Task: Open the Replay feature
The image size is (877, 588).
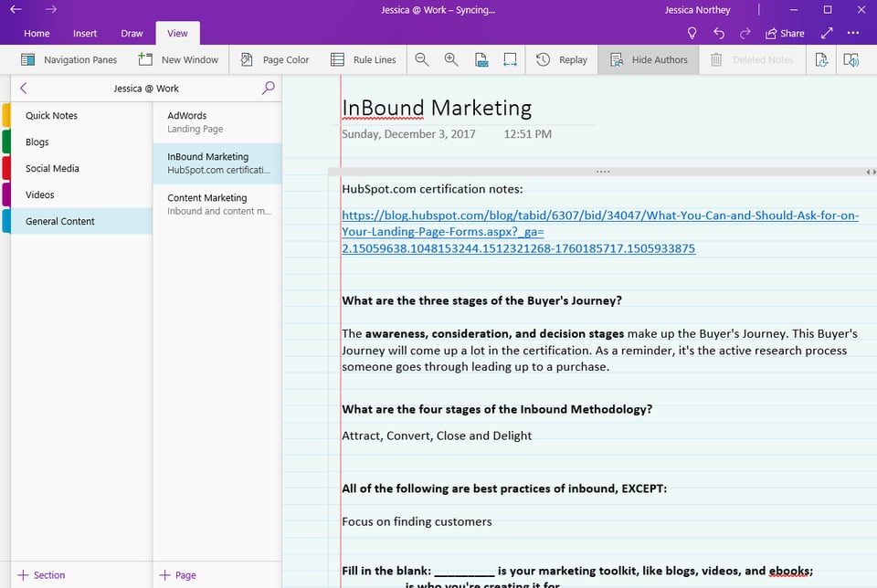Action: pos(562,59)
